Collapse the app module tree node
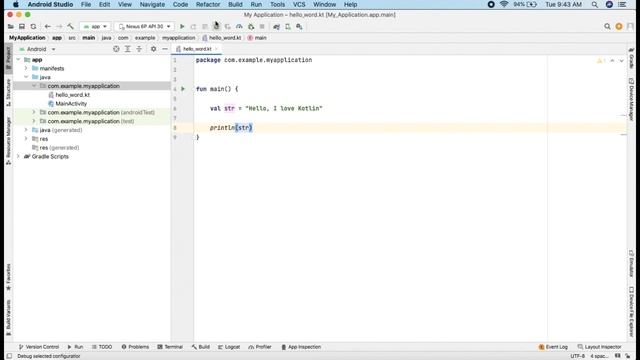 18,60
